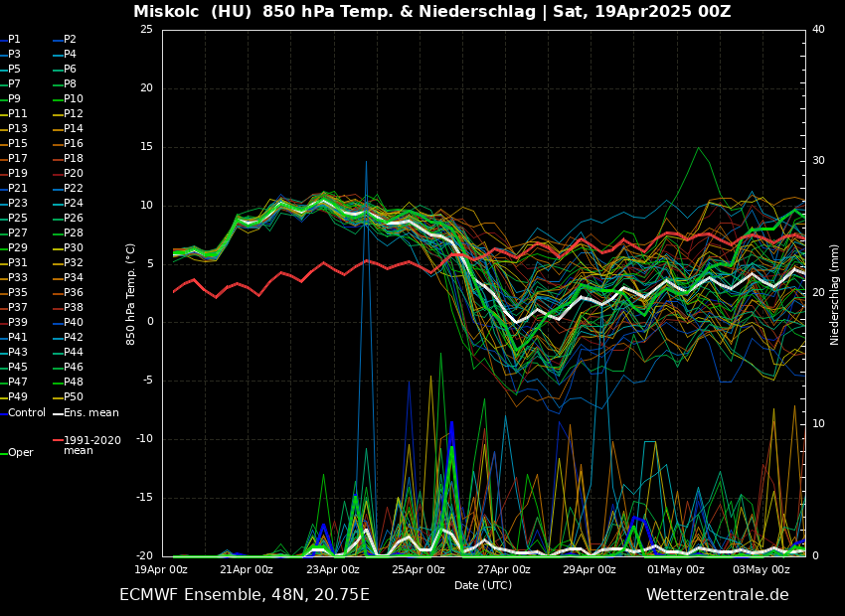Select the 23Apr 00z date tick
This screenshot has width=845, height=616.
(x=332, y=569)
